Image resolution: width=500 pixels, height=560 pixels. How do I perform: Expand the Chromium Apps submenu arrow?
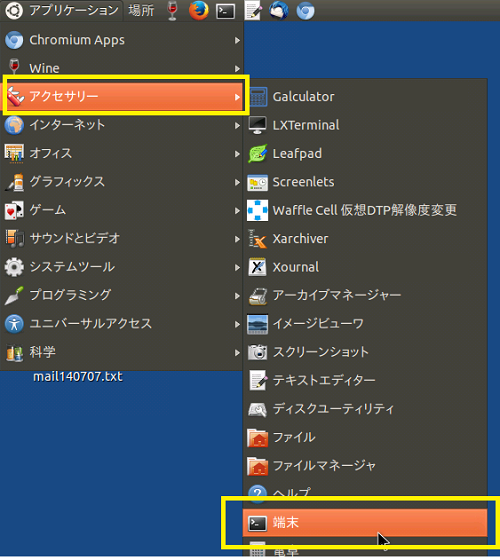tap(237, 40)
